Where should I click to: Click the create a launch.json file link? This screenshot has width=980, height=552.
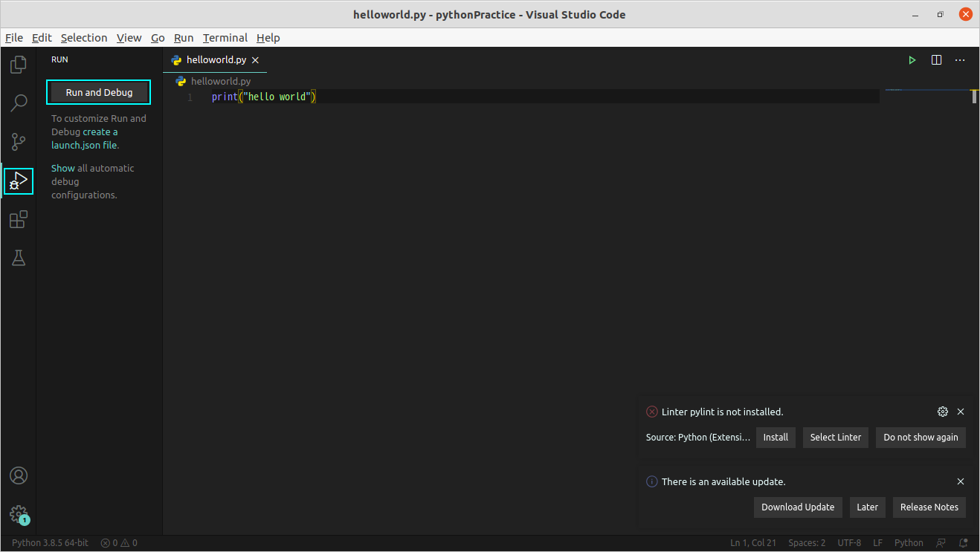point(85,138)
